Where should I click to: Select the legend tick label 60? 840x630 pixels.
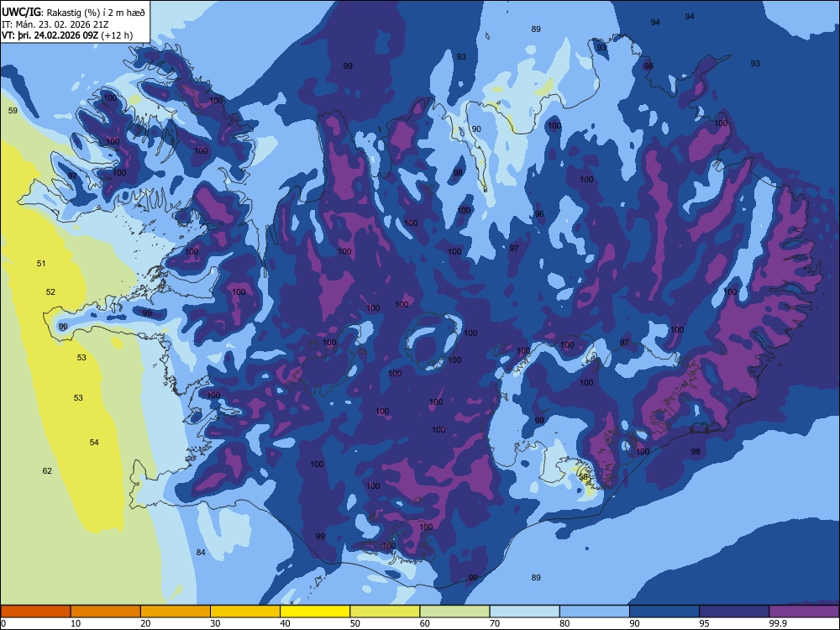(425, 623)
